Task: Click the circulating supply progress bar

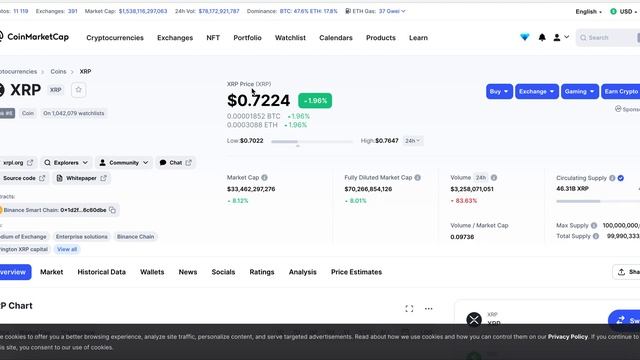Action: (x=598, y=201)
